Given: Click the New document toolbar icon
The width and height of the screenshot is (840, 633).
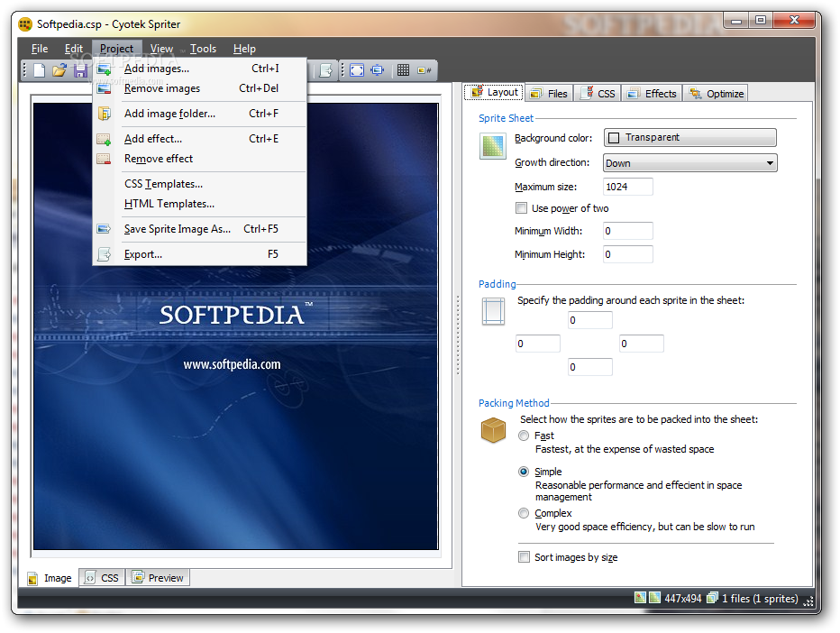Looking at the screenshot, I should 39,70.
